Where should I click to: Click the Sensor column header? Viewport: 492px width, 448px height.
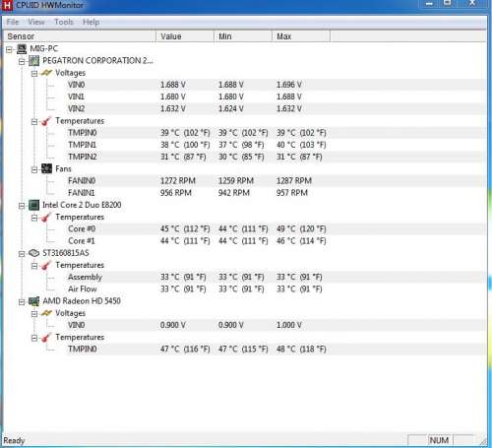pyautogui.click(x=79, y=36)
